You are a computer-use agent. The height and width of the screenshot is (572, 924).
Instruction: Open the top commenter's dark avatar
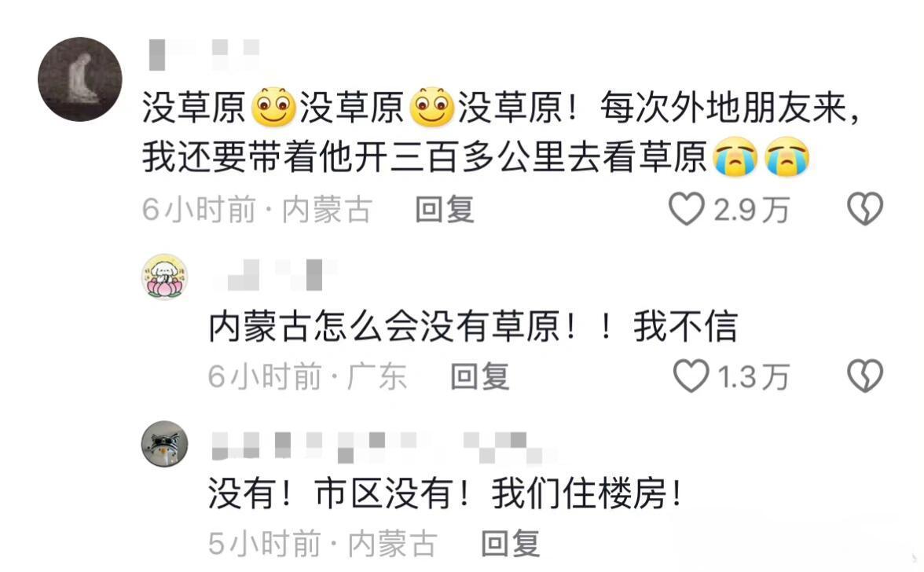pos(80,79)
